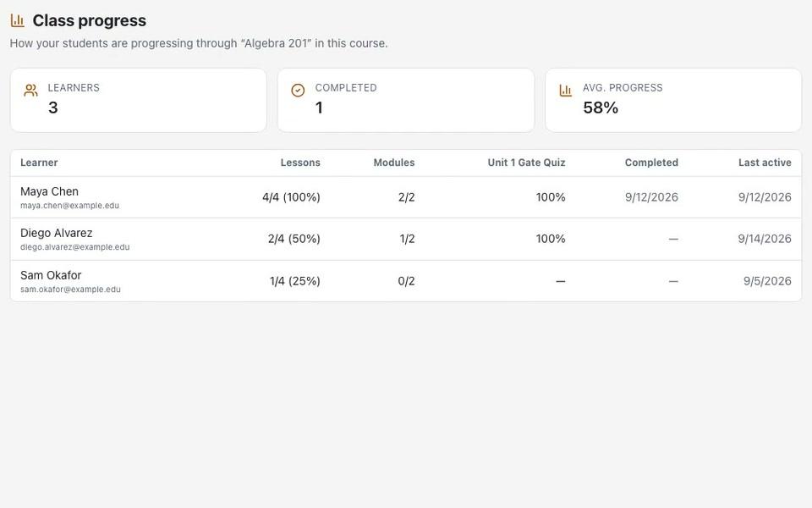812x508 pixels.
Task: Click the Class progress heading
Action: (x=89, y=20)
